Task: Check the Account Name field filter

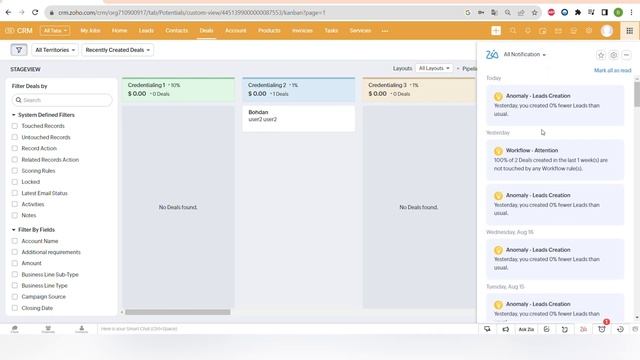Action: [x=15, y=241]
